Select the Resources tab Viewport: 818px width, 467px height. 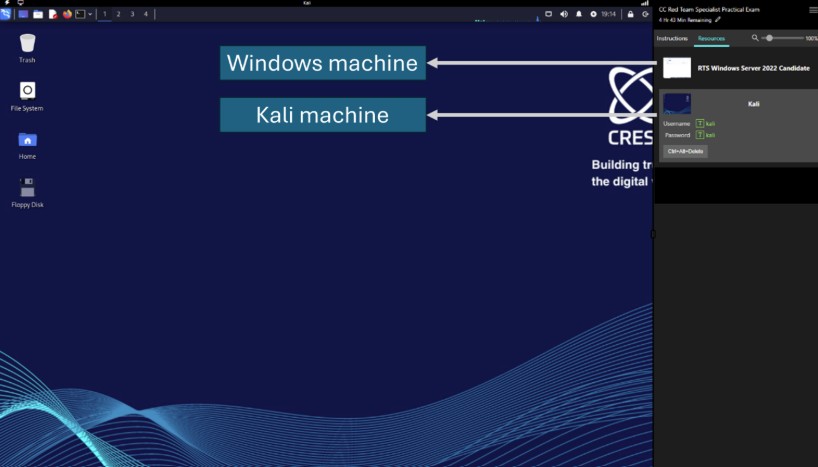[x=712, y=39]
